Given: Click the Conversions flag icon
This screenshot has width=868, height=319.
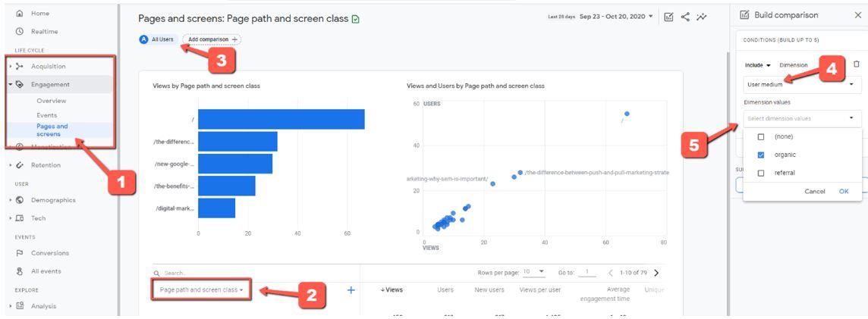Looking at the screenshot, I should point(20,253).
